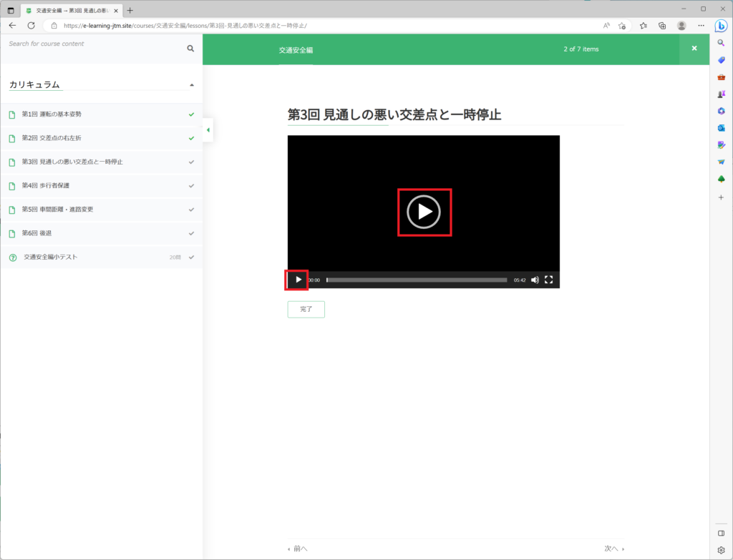Viewport: 733px width, 560px height.
Task: Click the 完了 button below the video
Action: [306, 309]
